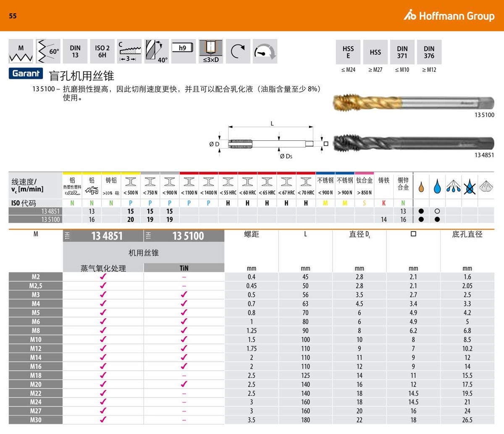
Task: Select the DIN 13 standard icon
Action: click(x=75, y=51)
